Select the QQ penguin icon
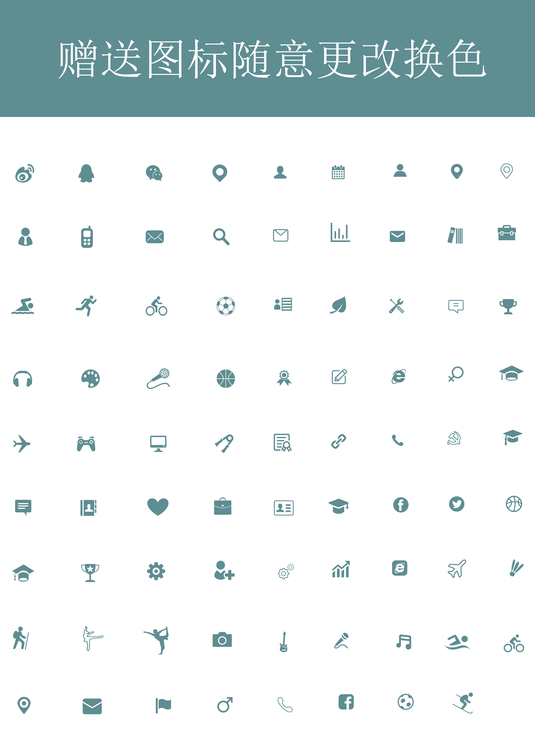The height and width of the screenshot is (756, 535). 86,173
